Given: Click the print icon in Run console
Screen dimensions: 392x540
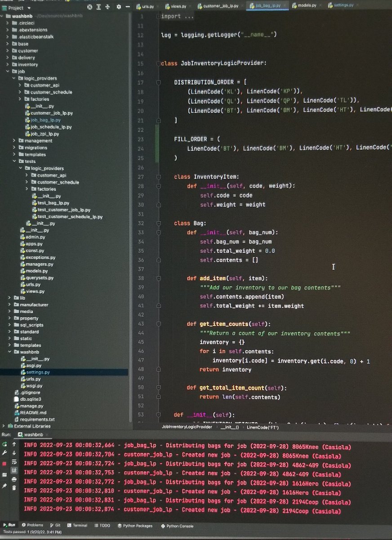Looking at the screenshot, I should pyautogui.click(x=14, y=480).
